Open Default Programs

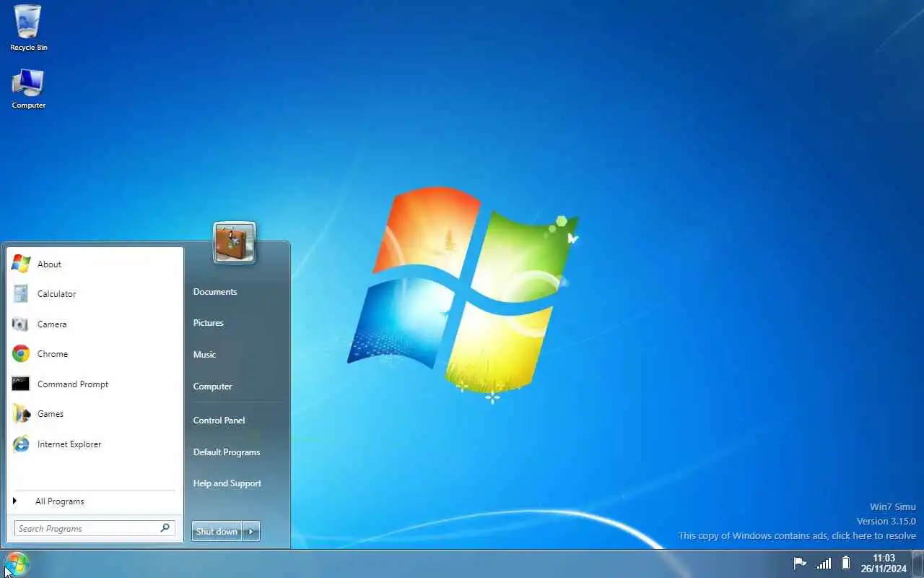click(x=227, y=452)
